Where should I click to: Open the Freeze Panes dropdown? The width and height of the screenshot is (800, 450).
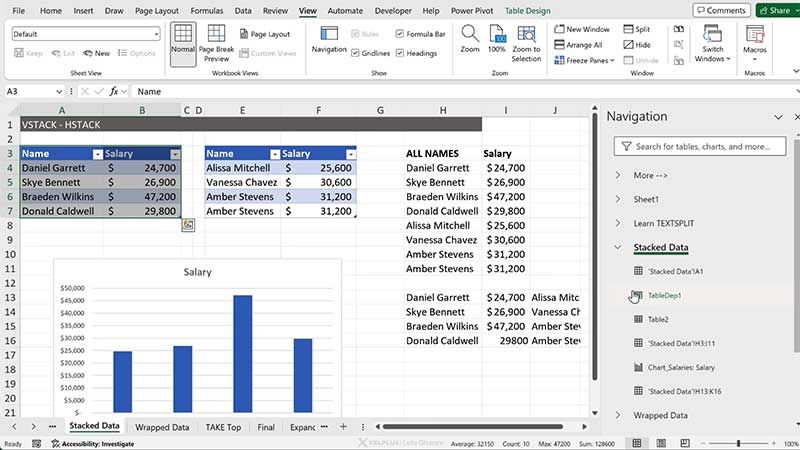[584, 60]
